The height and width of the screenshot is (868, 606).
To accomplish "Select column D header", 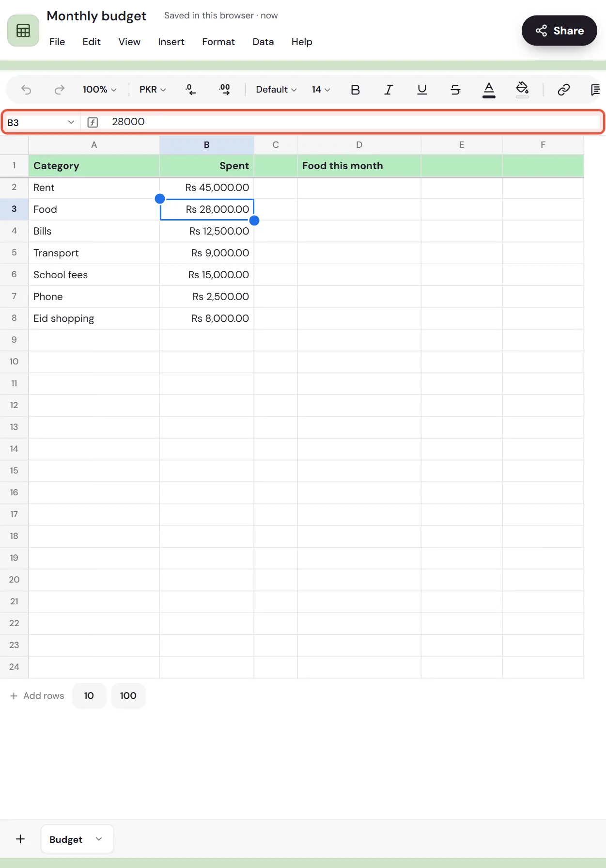I will coord(359,145).
